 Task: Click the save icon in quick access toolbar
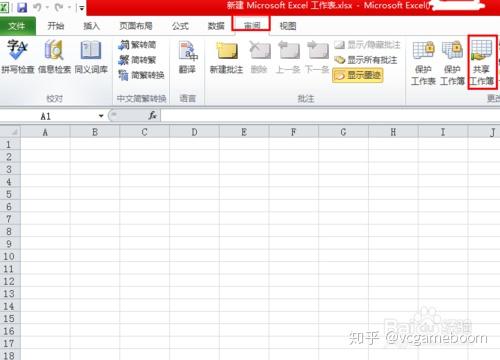(22, 7)
